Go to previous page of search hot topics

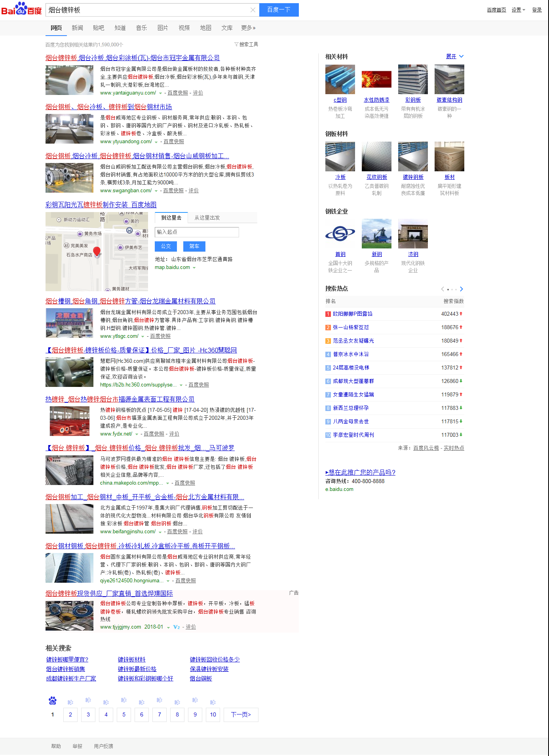[x=443, y=289]
